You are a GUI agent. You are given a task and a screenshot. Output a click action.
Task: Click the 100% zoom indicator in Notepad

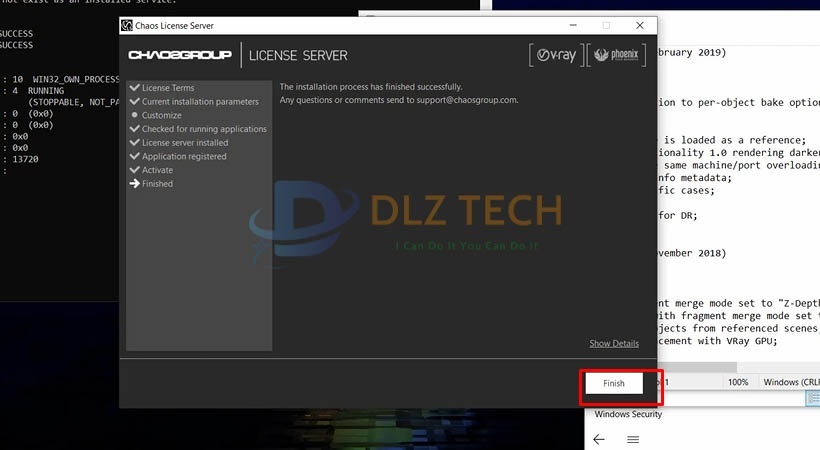pyautogui.click(x=738, y=382)
